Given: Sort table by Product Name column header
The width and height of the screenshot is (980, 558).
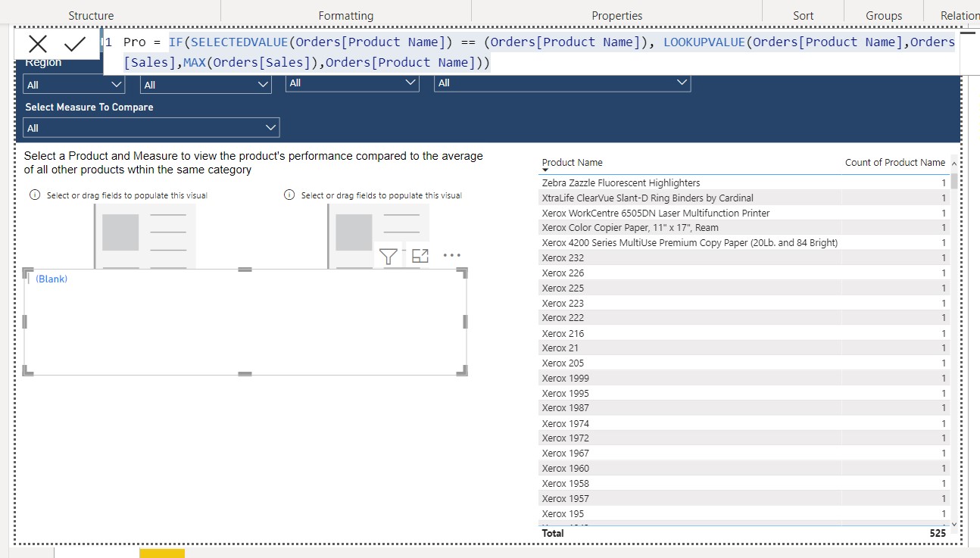Looking at the screenshot, I should click(x=573, y=163).
